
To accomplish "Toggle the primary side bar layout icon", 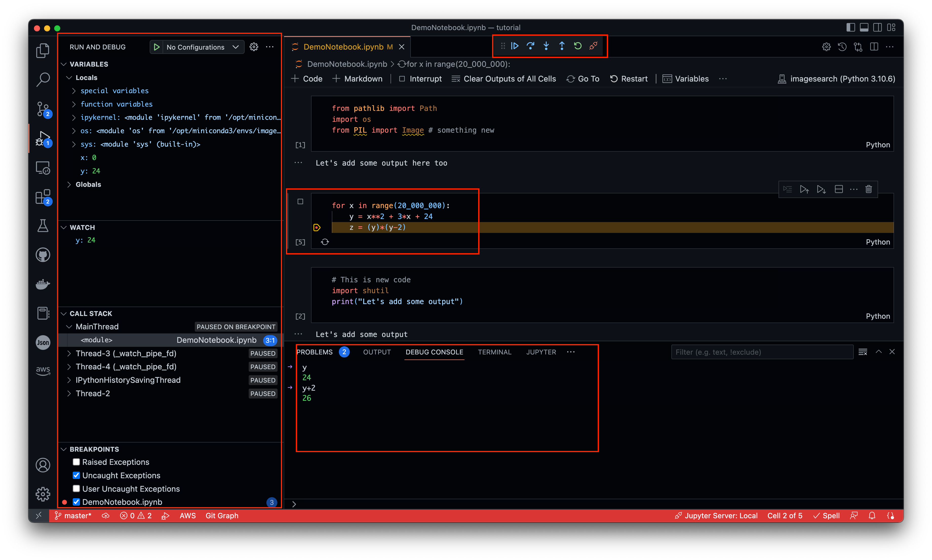I will pyautogui.click(x=850, y=28).
